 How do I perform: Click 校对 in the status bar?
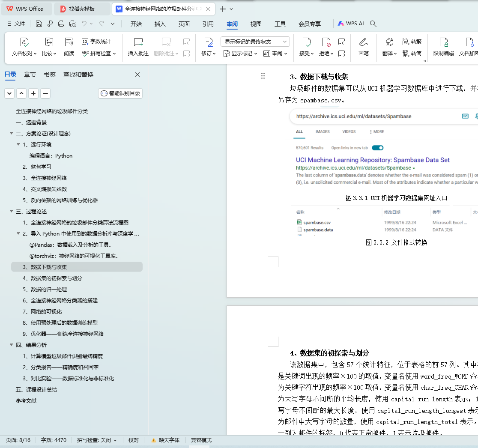coord(134,440)
